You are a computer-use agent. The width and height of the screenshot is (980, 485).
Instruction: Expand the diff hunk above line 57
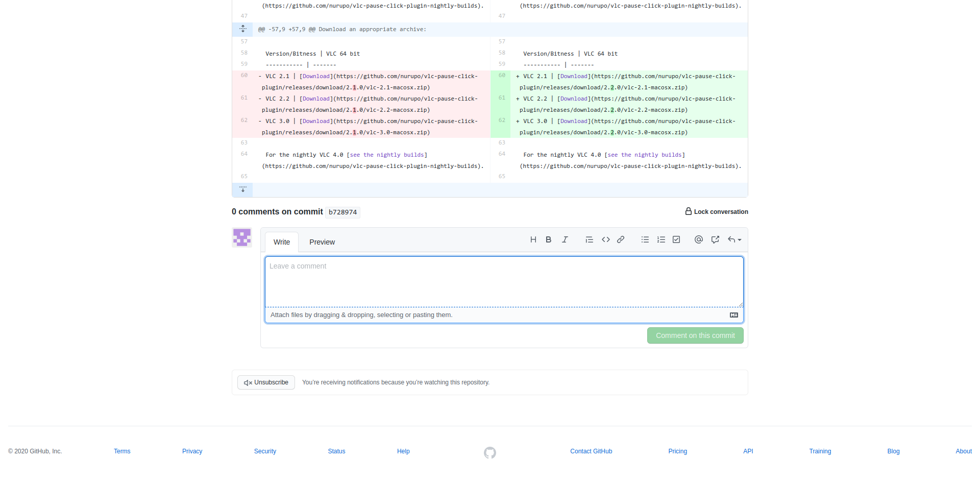243,29
